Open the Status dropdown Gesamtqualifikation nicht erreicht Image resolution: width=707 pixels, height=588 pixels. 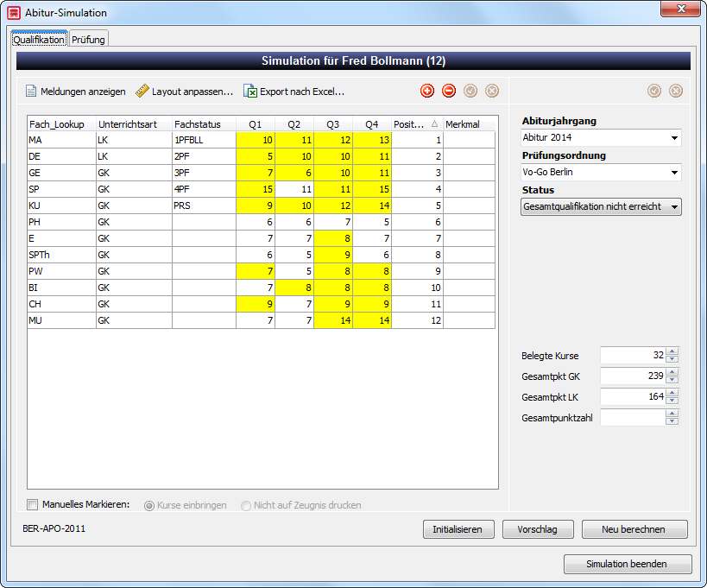601,207
